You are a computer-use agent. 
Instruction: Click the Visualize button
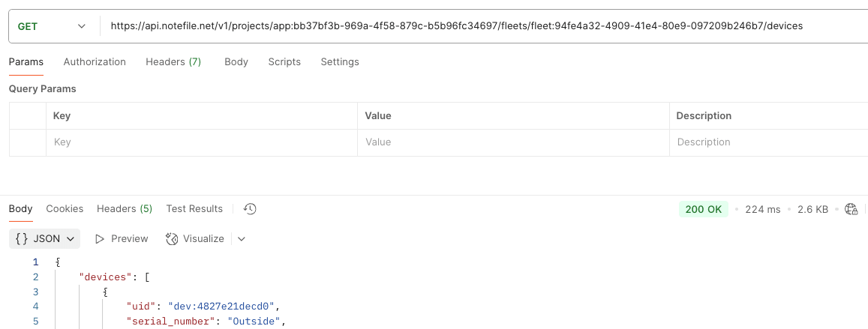point(195,239)
